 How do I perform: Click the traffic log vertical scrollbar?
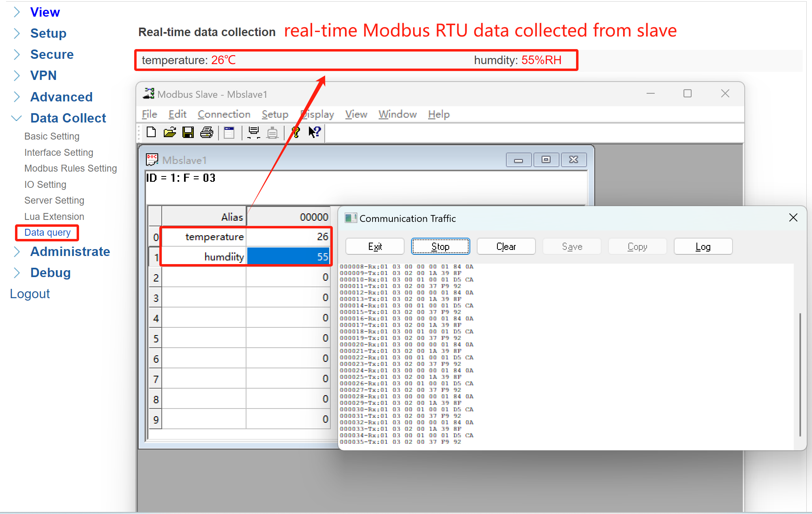point(800,373)
